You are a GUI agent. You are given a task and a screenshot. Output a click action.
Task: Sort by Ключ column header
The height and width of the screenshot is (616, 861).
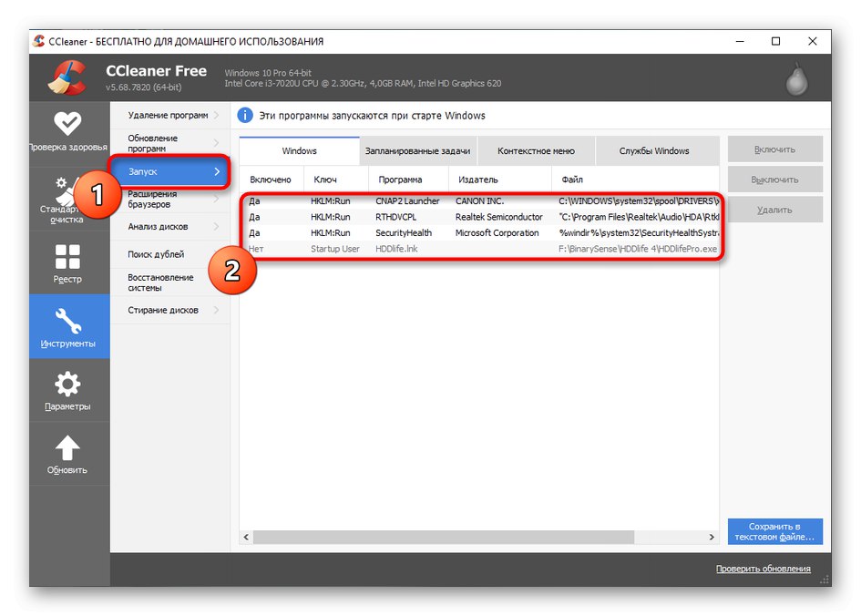335,180
